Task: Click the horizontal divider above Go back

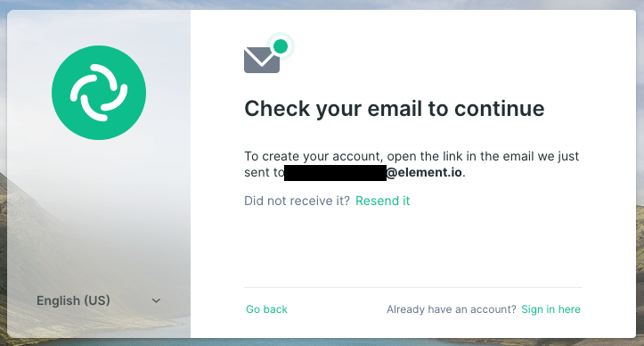Action: (413, 287)
